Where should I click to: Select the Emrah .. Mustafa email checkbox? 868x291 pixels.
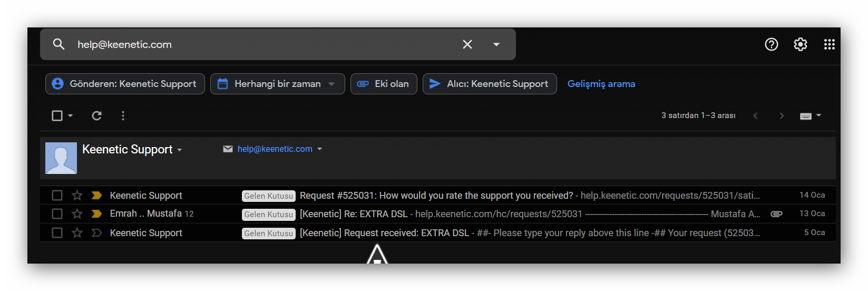57,214
